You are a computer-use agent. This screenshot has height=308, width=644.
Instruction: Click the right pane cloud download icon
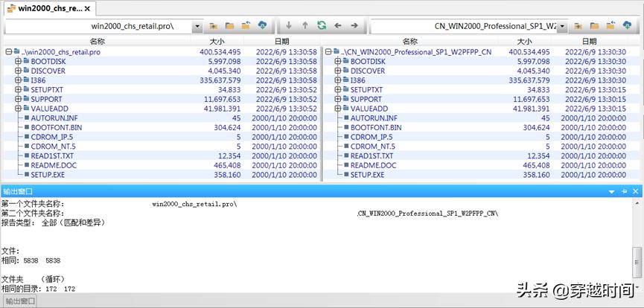(627, 25)
